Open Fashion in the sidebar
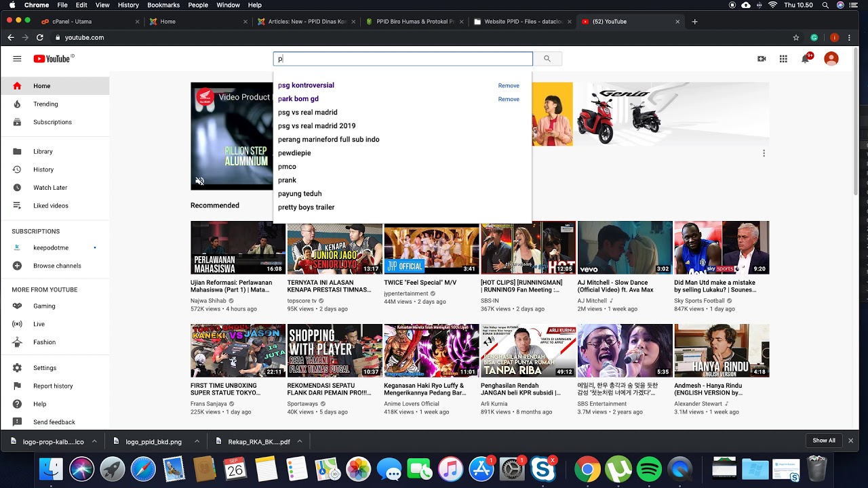 [x=55, y=342]
